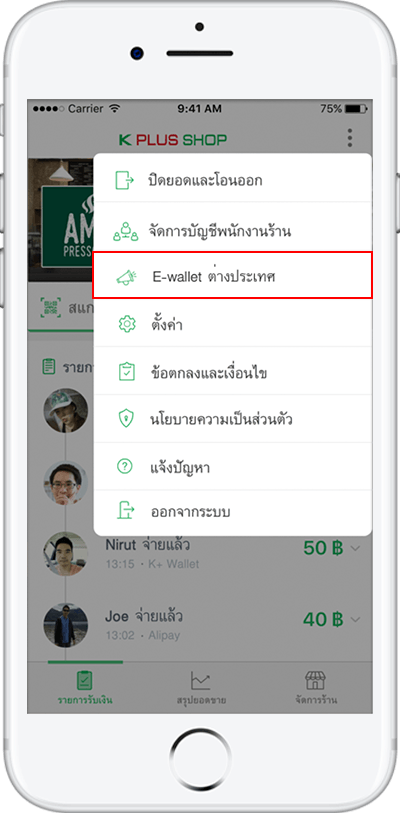
Task: Open ข้อตกลงและเงื่อนไข menu item
Action: point(232,371)
